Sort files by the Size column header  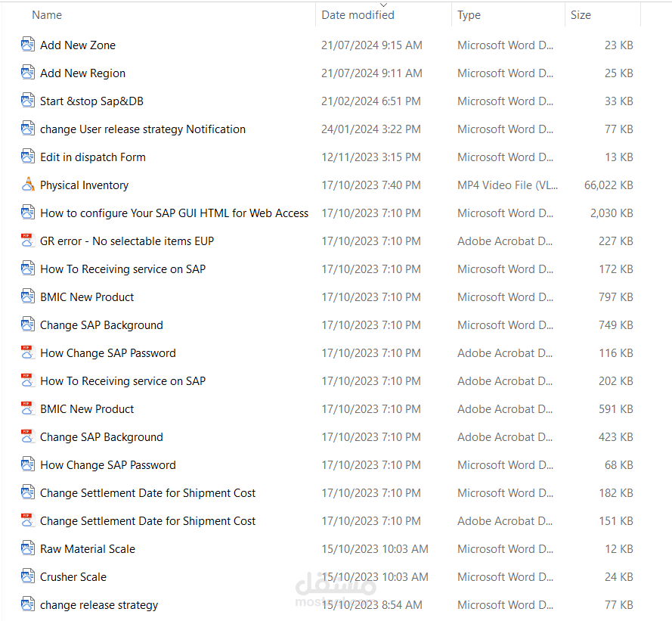(x=581, y=15)
